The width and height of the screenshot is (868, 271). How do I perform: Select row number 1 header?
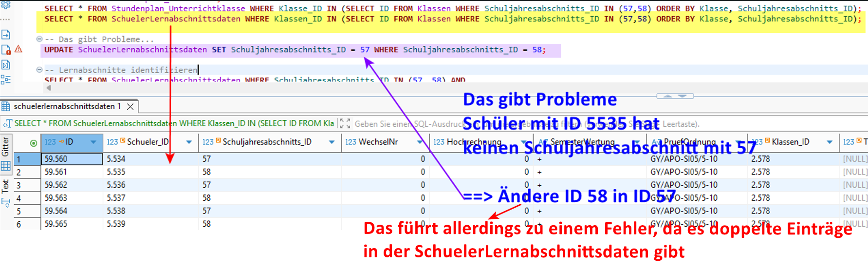[x=27, y=159]
